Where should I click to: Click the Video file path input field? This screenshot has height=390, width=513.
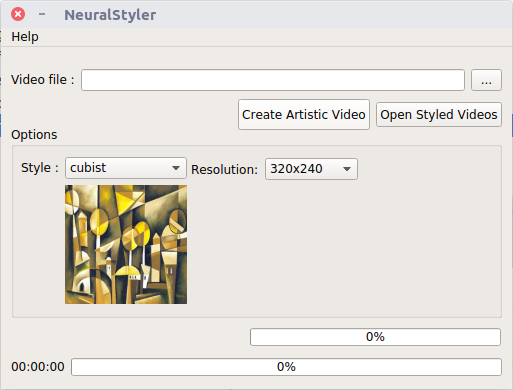pyautogui.click(x=273, y=80)
